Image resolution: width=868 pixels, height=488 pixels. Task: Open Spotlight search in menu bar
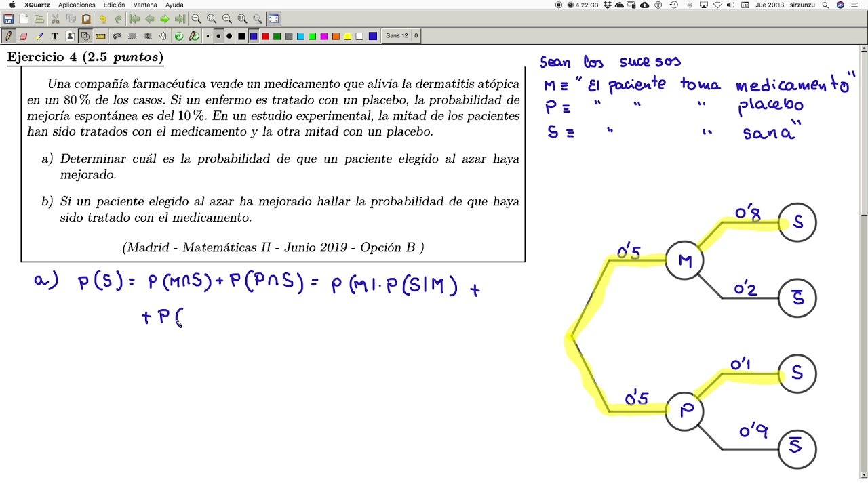tap(825, 5)
